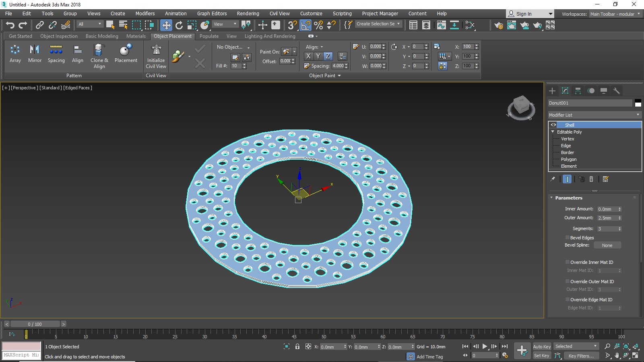
Task: Switch to the Basic Modeling tab
Action: pyautogui.click(x=102, y=36)
